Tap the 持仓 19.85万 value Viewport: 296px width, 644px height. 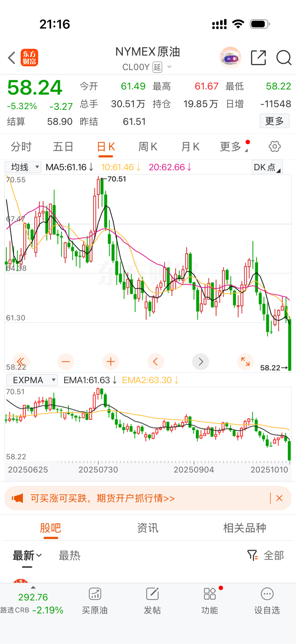coord(201,104)
